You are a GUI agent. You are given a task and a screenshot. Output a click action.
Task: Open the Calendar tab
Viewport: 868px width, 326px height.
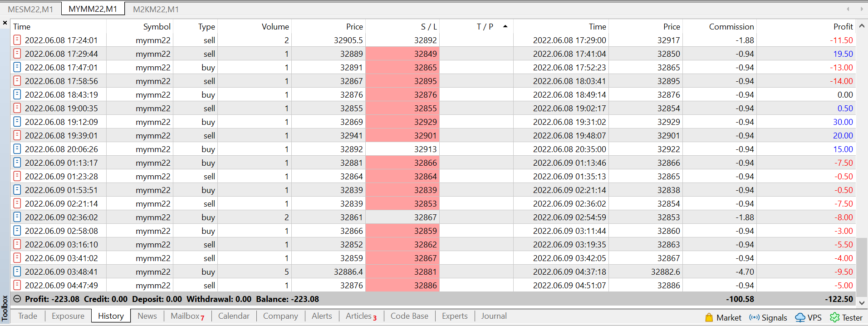click(x=234, y=316)
